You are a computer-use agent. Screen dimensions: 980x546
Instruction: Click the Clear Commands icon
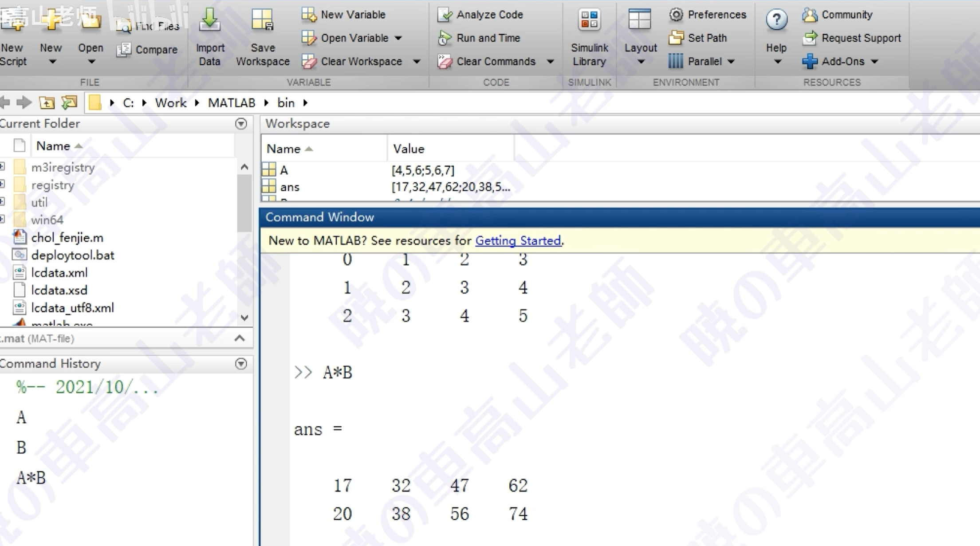click(445, 61)
